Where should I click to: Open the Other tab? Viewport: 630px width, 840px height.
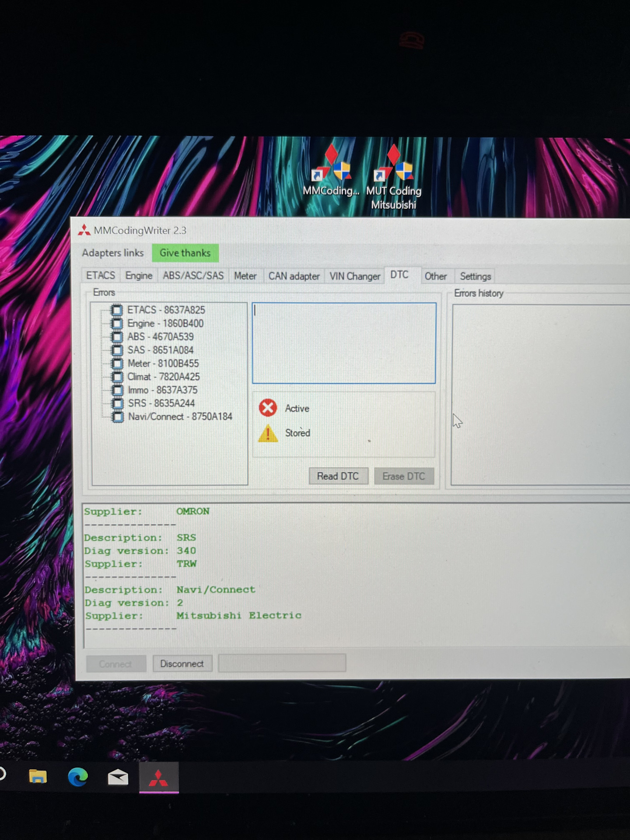click(x=436, y=276)
